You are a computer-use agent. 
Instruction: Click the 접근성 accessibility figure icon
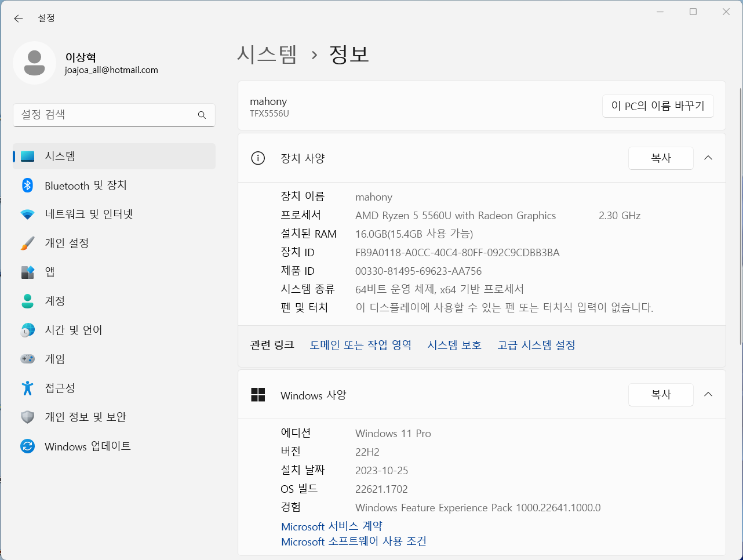click(x=27, y=388)
